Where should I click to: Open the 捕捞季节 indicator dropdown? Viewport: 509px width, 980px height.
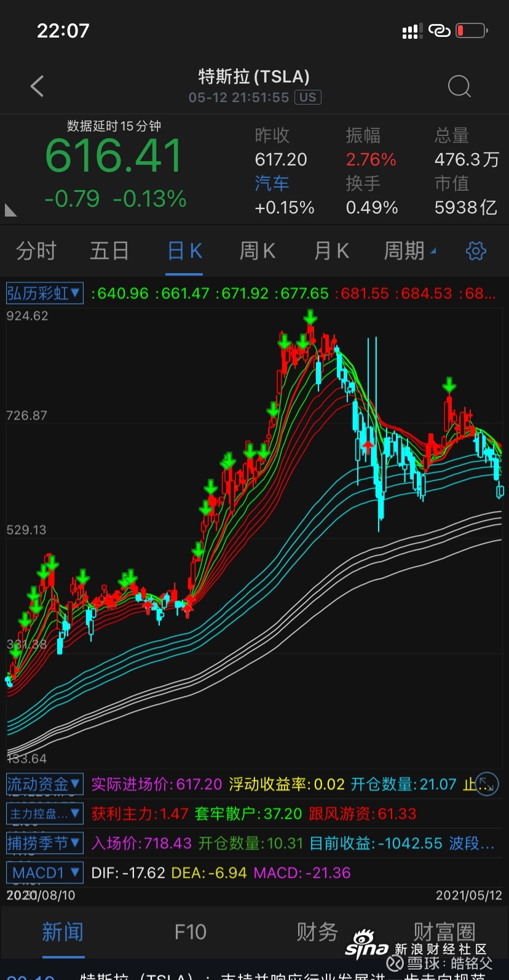pos(44,842)
